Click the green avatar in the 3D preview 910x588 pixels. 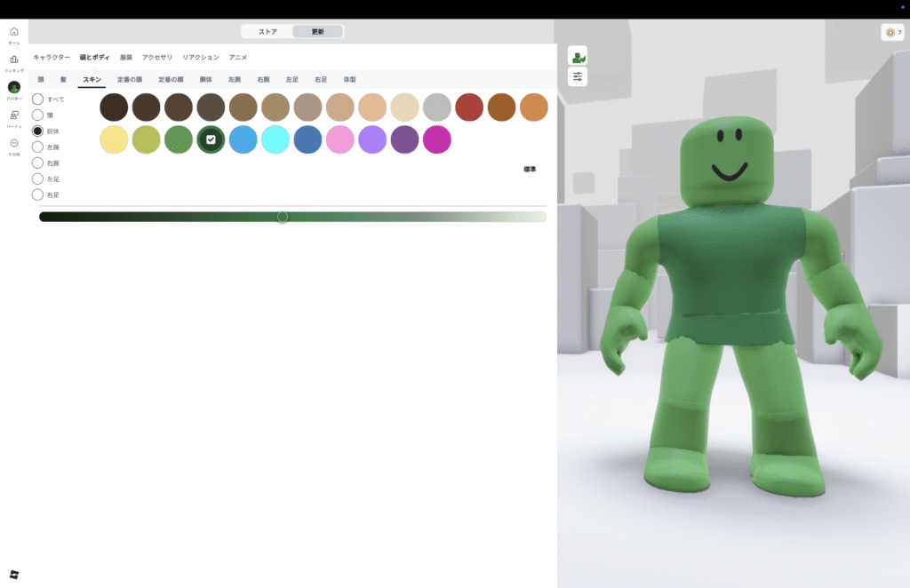coord(741,307)
